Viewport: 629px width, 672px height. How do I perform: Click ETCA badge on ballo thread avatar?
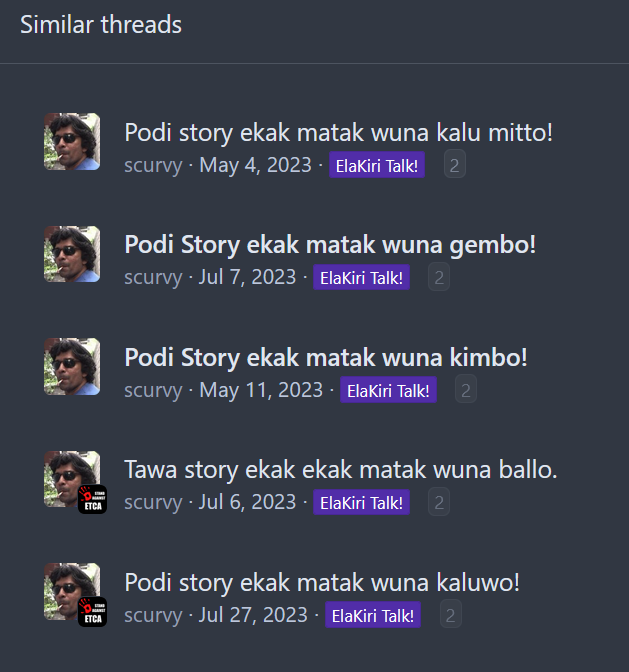click(x=93, y=499)
